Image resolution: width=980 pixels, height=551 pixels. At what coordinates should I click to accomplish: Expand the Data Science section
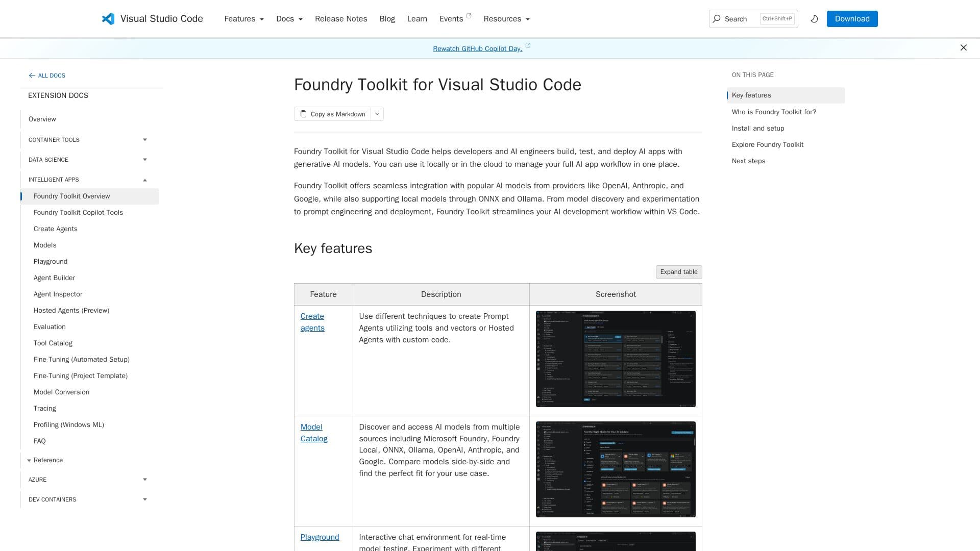pyautogui.click(x=145, y=160)
